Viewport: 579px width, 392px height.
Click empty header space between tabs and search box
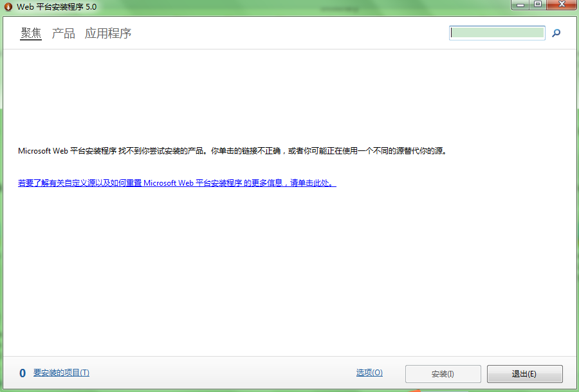[289, 33]
